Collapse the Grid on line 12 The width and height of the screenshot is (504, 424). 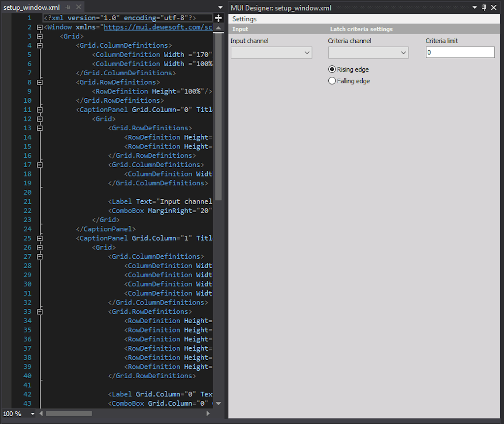(x=40, y=119)
